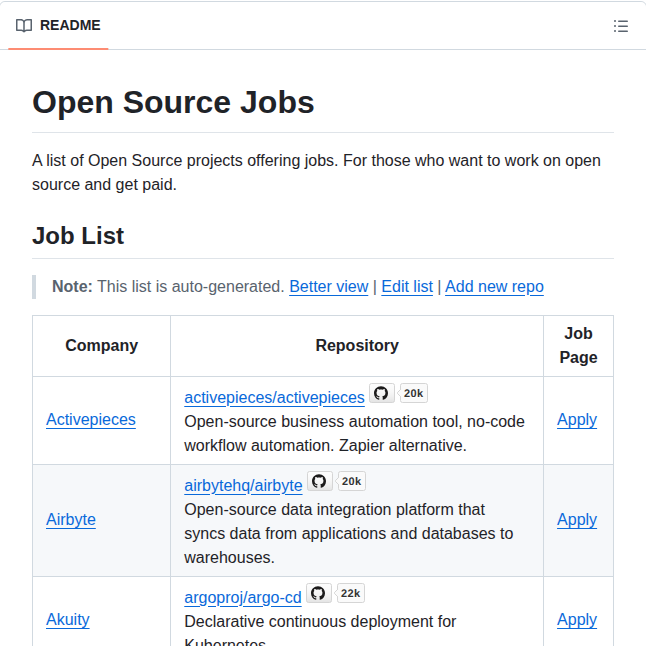Image resolution: width=646 pixels, height=646 pixels.
Task: Click Apply in the Airbyte row
Action: tap(577, 520)
